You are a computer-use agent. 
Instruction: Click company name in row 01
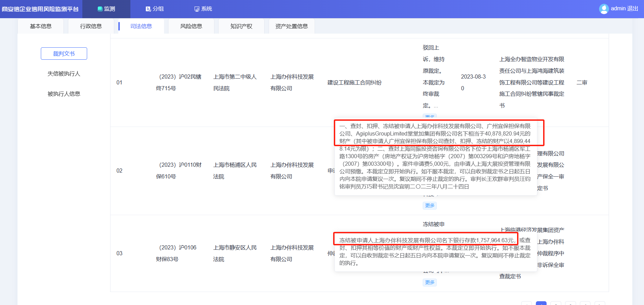click(292, 83)
